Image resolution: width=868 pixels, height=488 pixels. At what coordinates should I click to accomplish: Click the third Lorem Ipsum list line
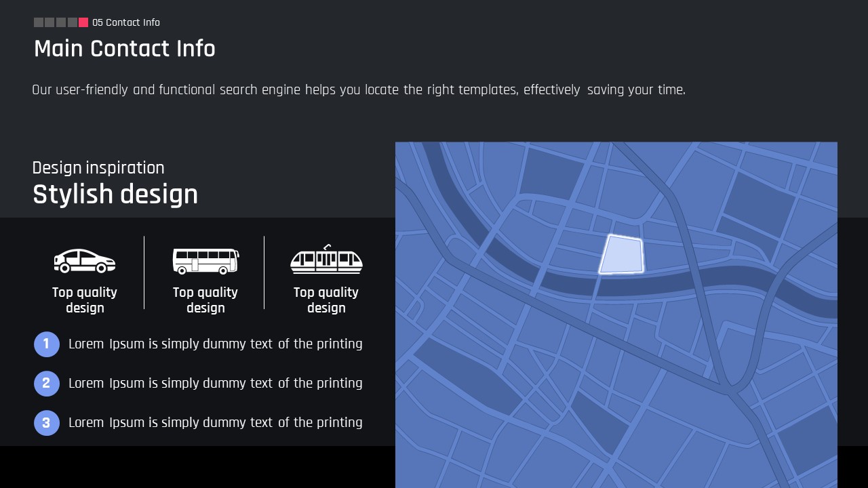tap(216, 422)
